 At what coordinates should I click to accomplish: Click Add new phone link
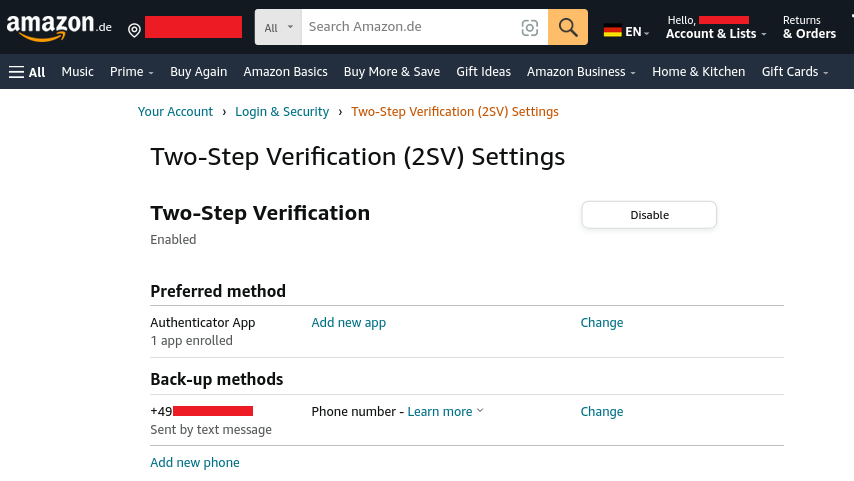[x=195, y=463]
